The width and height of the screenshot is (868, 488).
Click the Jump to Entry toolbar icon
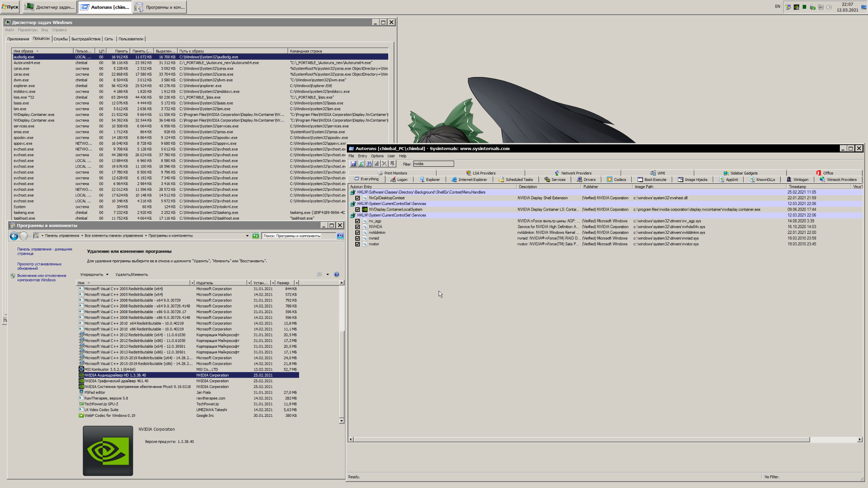[x=392, y=163]
